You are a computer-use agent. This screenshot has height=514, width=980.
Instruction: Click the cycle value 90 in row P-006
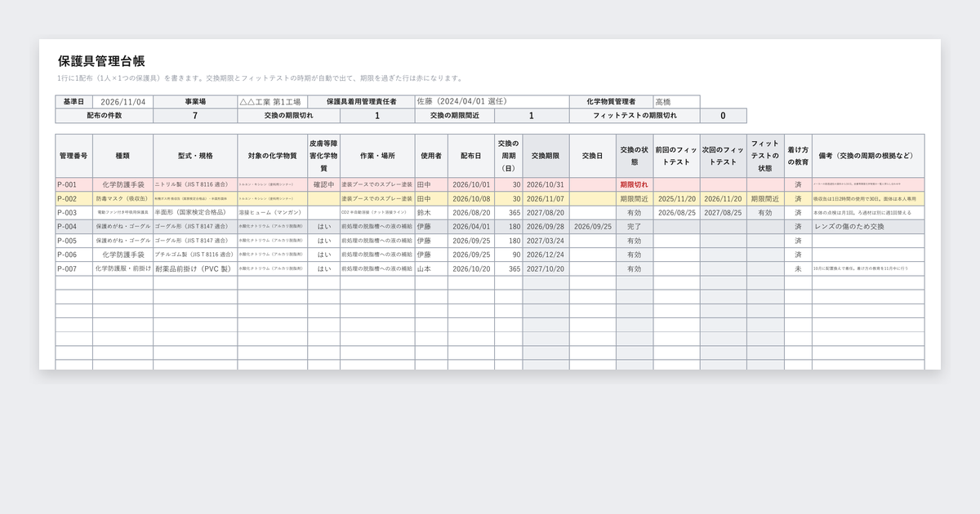[x=508, y=255]
